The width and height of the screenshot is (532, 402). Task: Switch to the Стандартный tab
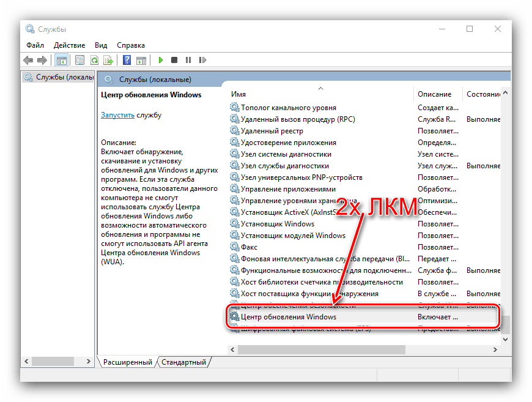pos(183,362)
